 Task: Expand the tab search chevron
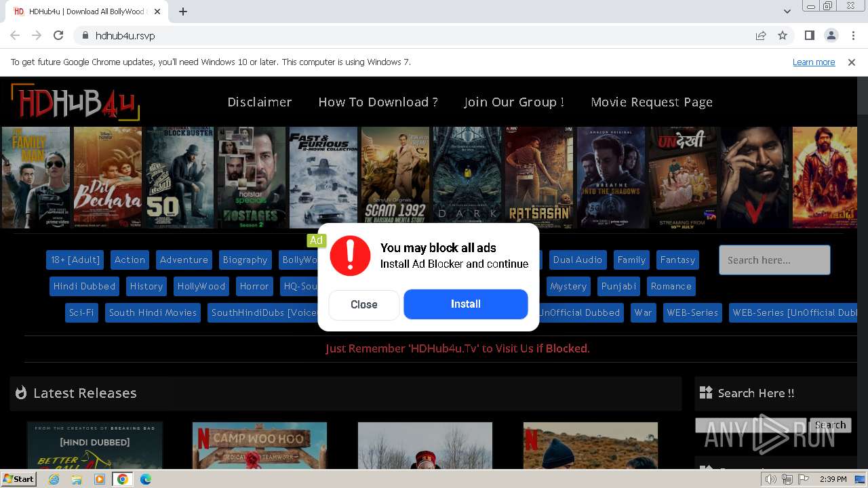tap(787, 12)
